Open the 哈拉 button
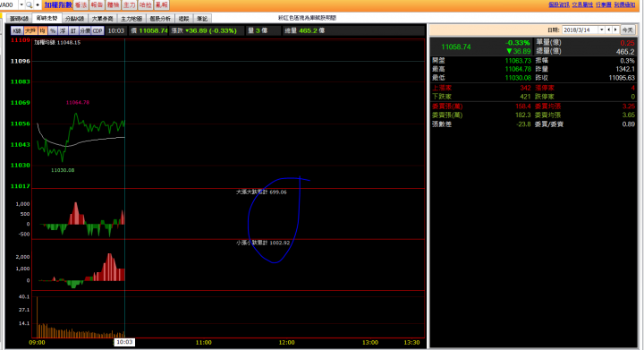 pos(146,5)
